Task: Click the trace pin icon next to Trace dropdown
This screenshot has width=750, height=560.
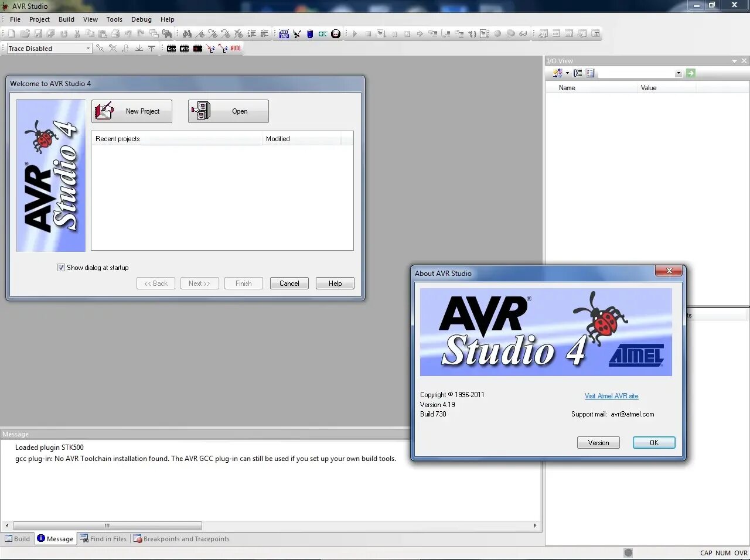Action: [x=100, y=49]
